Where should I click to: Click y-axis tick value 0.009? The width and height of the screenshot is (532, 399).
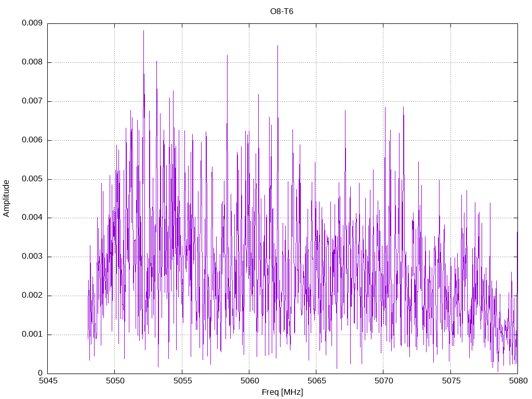click(32, 23)
